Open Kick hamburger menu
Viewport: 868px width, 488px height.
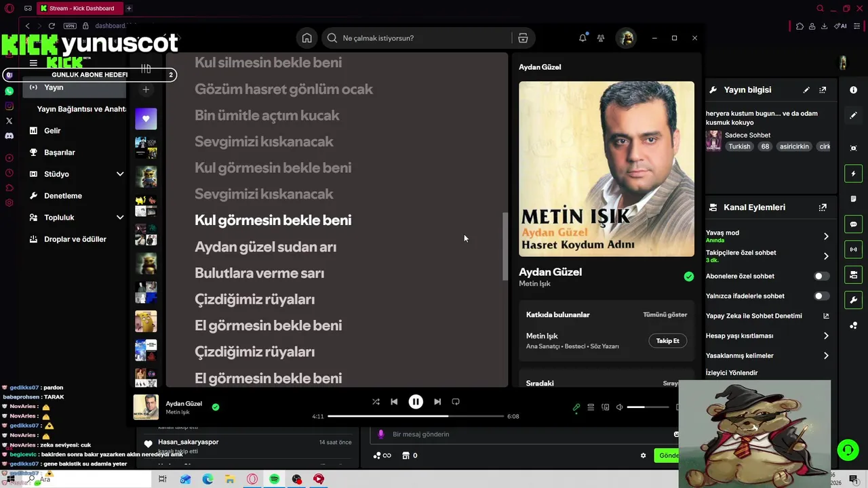[33, 63]
